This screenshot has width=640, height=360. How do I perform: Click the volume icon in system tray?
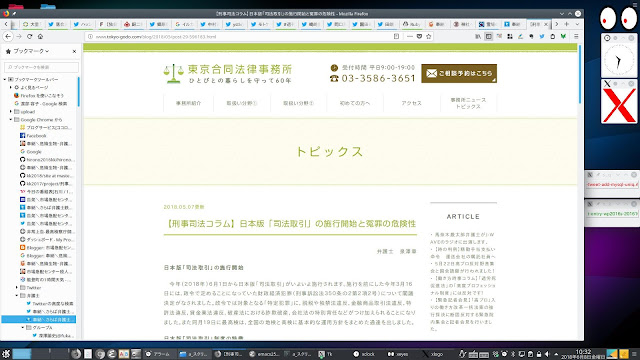547,354
